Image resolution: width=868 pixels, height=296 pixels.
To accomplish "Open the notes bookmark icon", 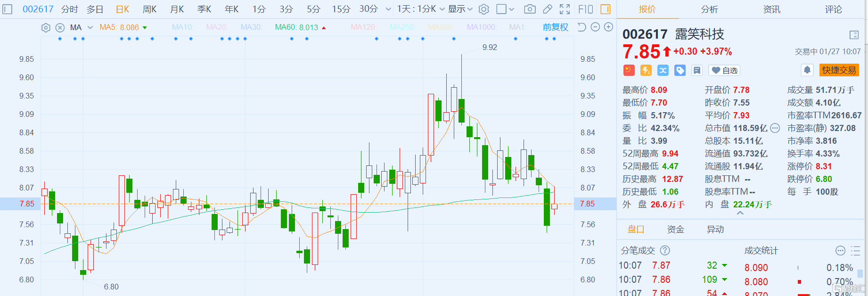I will 697,70.
